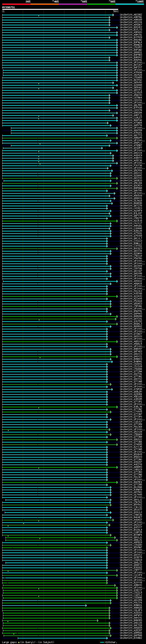Screen dimensions: 146x644
Task: Select the UniRef100_B4G0W2 label
Action: pyautogui.click(x=131, y=40)
